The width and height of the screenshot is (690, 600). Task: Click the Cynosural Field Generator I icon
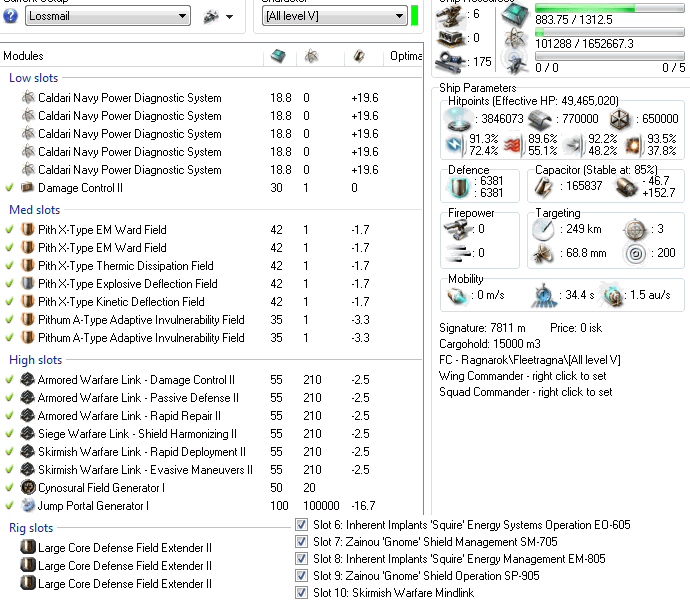click(28, 488)
